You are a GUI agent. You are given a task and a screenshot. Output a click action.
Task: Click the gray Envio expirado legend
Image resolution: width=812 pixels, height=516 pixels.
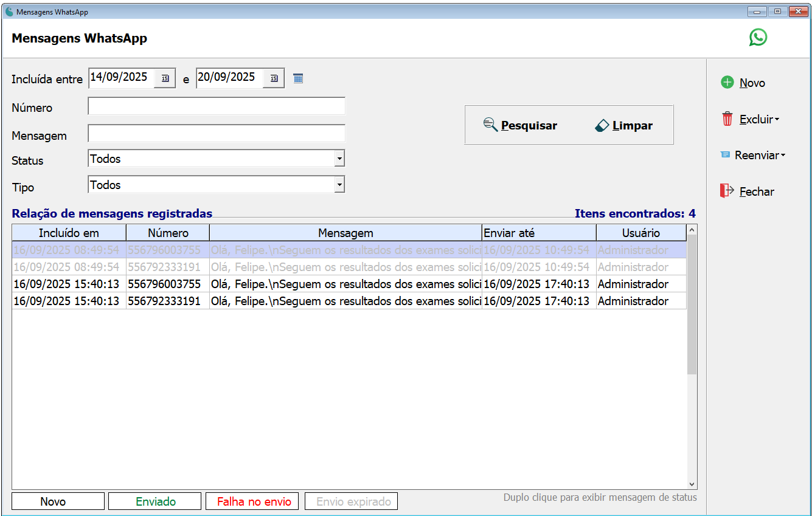tap(351, 501)
